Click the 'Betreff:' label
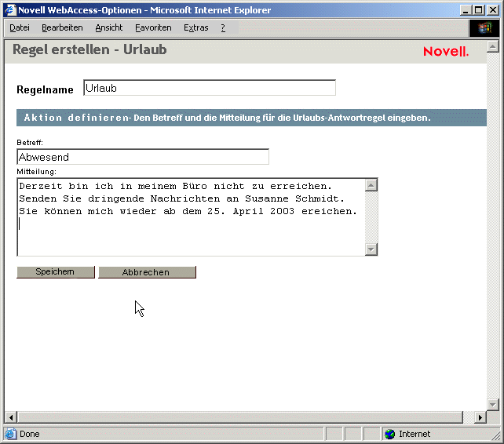Screen dimensions: 504x444 coord(30,142)
